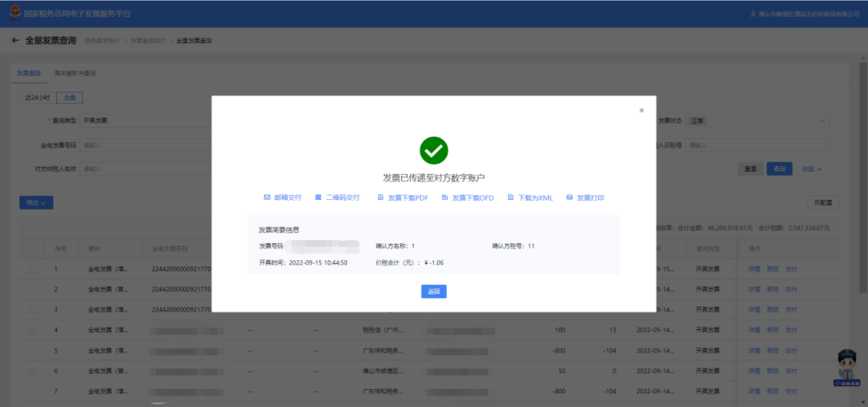Click the 查询 search button

779,169
